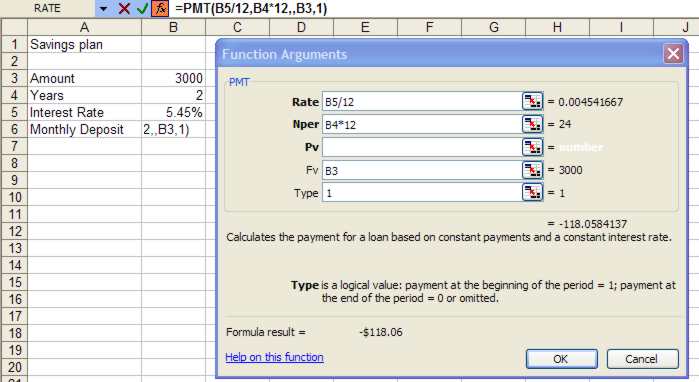Click the Fv field containing B3
Viewport: 699px width, 382px height.
(x=421, y=170)
